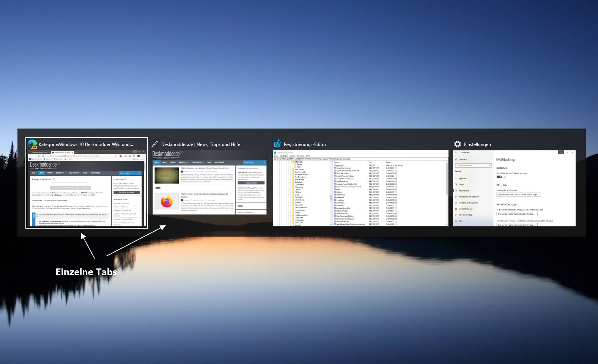The height and width of the screenshot is (364, 598).
Task: Open Bearbeiten menu in Registrierungs-Editor
Action: (x=283, y=156)
